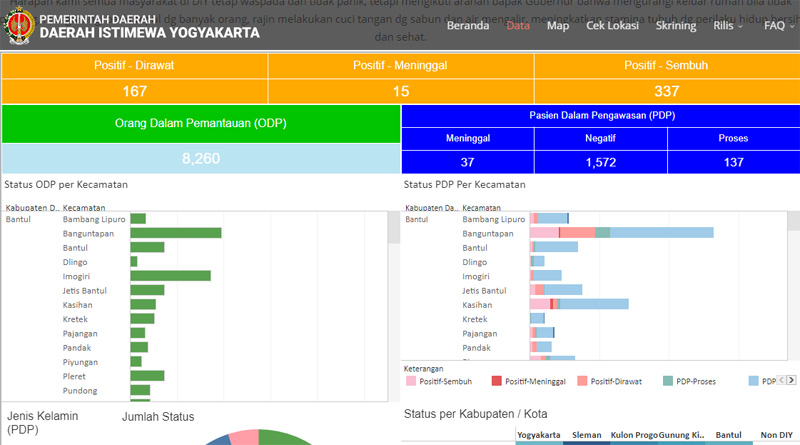
Task: Select the Bambang Lipuro ODP row label
Action: [94, 219]
